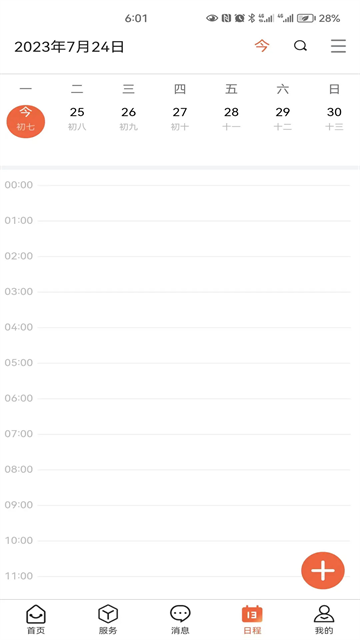Open the 2023年7月24日 date header
Screen dimensions: 360x640
pyautogui.click(x=69, y=47)
